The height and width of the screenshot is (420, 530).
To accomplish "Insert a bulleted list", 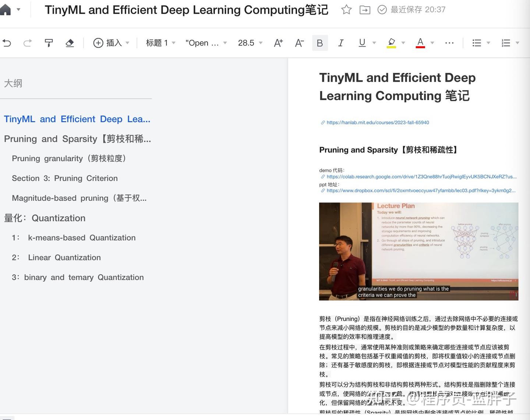I will click(477, 43).
